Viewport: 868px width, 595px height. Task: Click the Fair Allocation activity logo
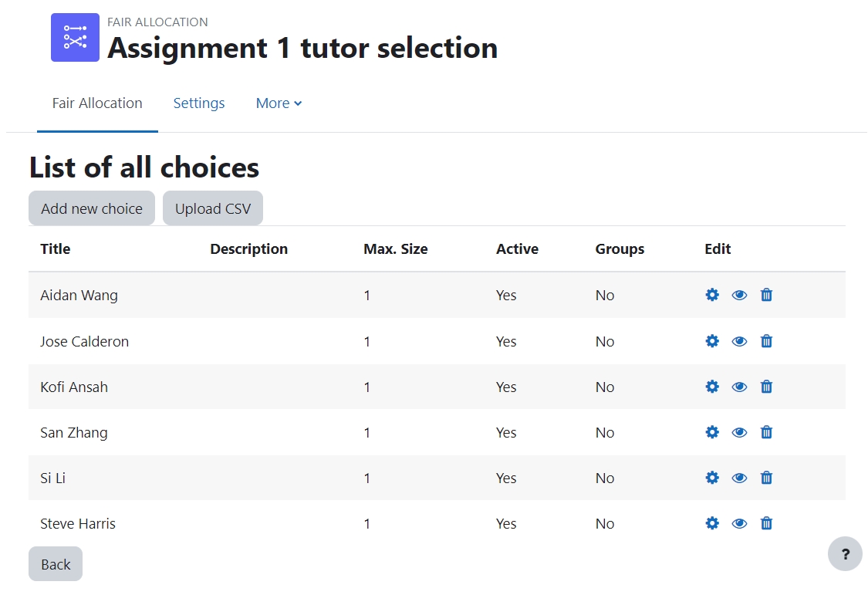point(75,37)
